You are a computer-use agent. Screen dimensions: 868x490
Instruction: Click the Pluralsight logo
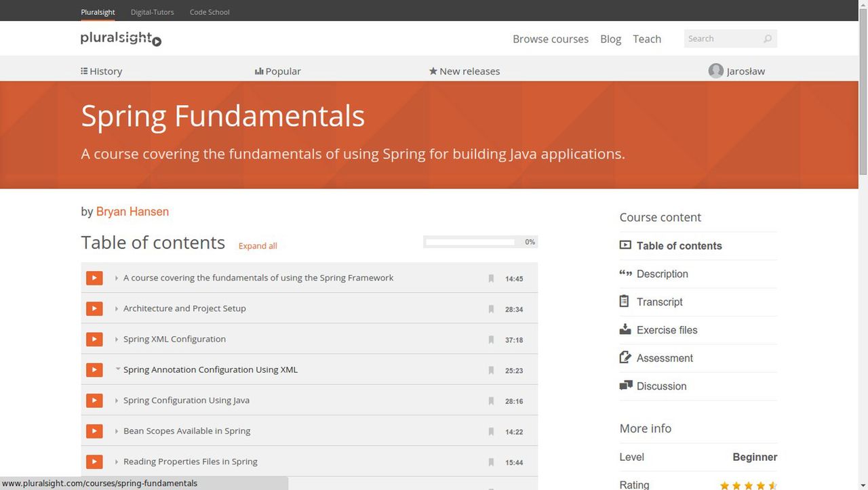pyautogui.click(x=121, y=39)
